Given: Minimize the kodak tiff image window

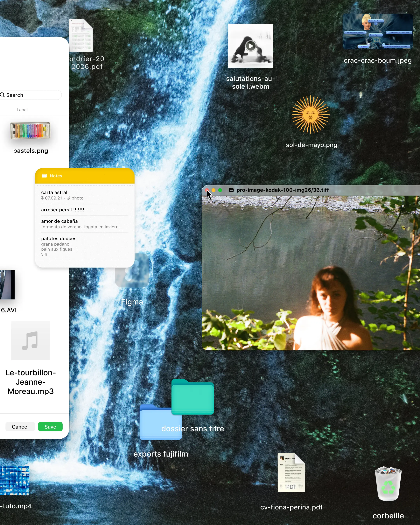Looking at the screenshot, I should 213,190.
